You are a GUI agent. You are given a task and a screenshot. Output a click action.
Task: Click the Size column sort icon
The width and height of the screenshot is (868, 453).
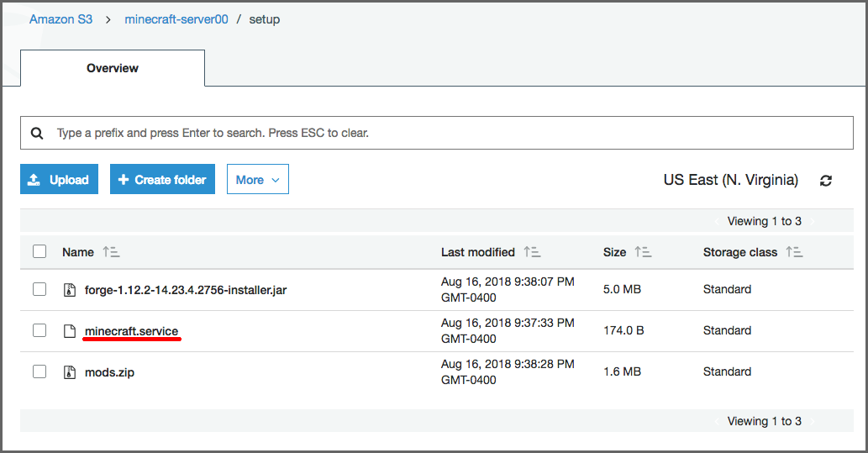643,252
